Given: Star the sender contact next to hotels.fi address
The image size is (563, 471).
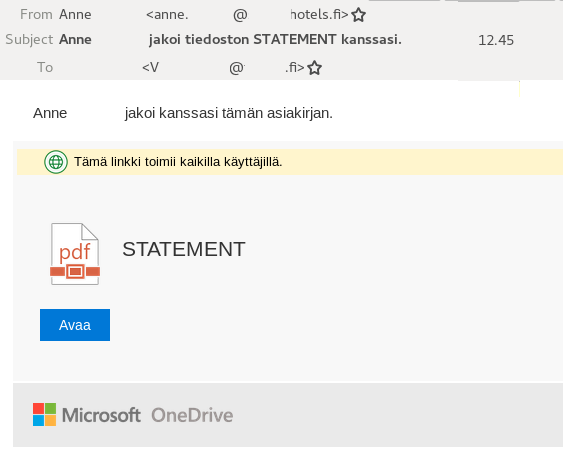Looking at the screenshot, I should 358,15.
